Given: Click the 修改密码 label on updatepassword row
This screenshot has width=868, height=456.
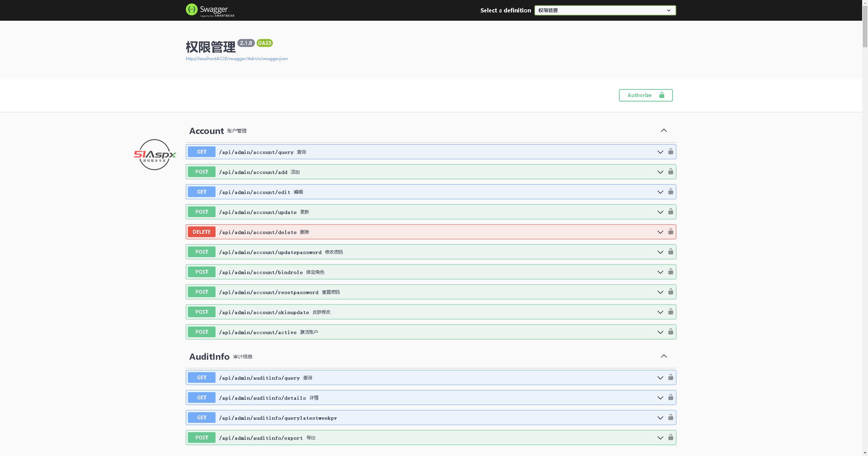Looking at the screenshot, I should click(x=334, y=252).
